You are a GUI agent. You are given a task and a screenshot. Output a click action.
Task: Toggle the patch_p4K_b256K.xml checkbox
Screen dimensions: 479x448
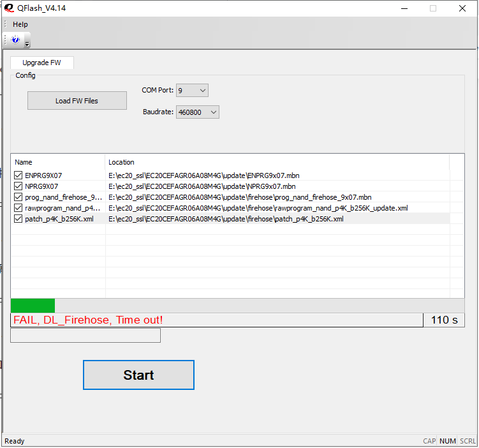(18, 219)
